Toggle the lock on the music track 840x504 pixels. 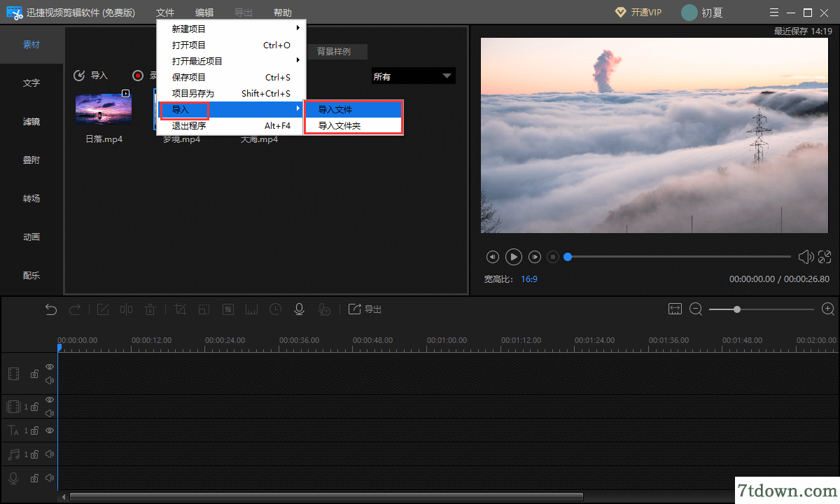click(x=34, y=454)
